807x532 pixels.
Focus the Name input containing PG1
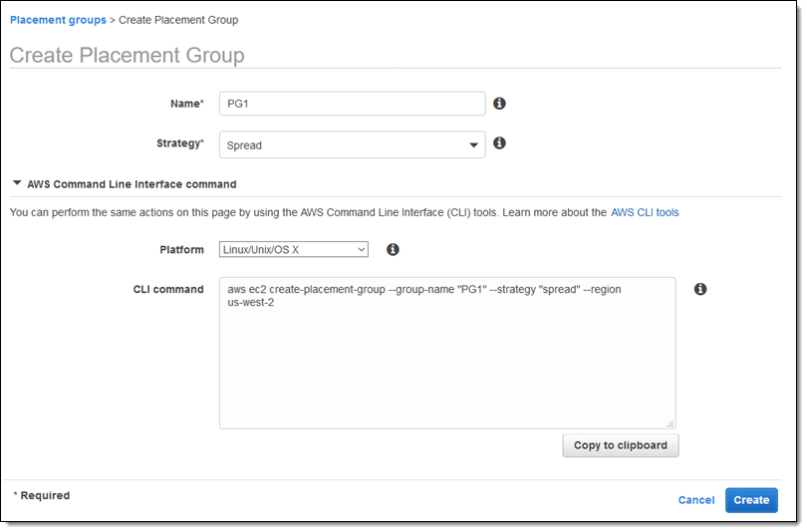(352, 104)
